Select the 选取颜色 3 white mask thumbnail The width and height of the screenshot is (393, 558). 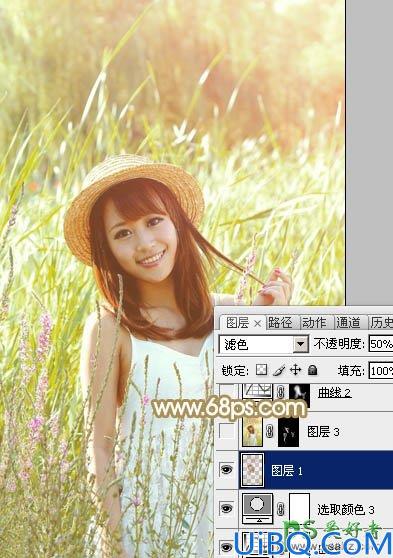[x=300, y=509]
